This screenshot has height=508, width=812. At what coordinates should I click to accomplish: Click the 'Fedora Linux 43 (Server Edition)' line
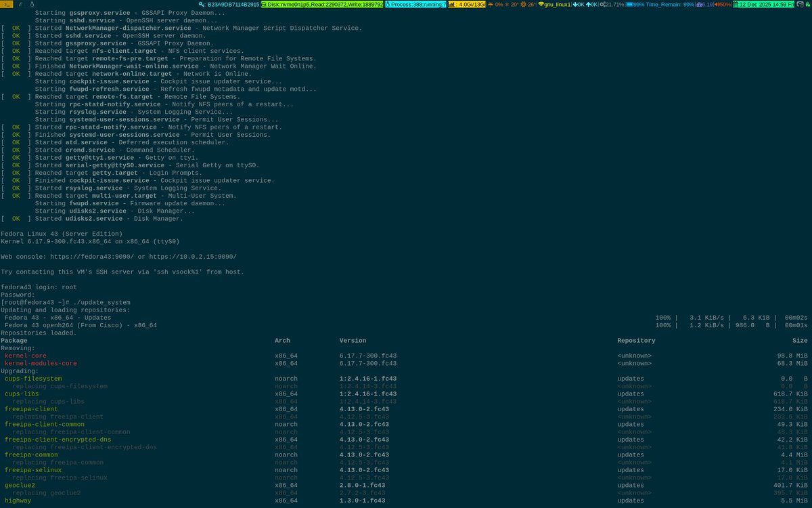62,234
